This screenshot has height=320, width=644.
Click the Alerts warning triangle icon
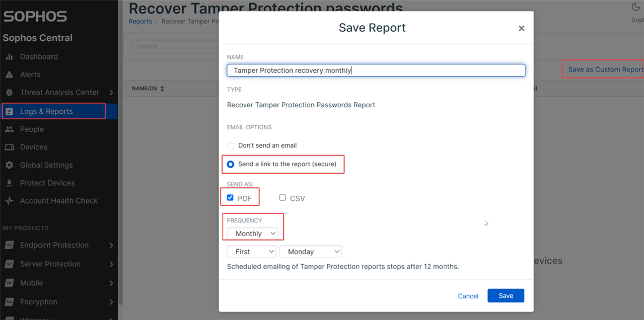pyautogui.click(x=9, y=74)
